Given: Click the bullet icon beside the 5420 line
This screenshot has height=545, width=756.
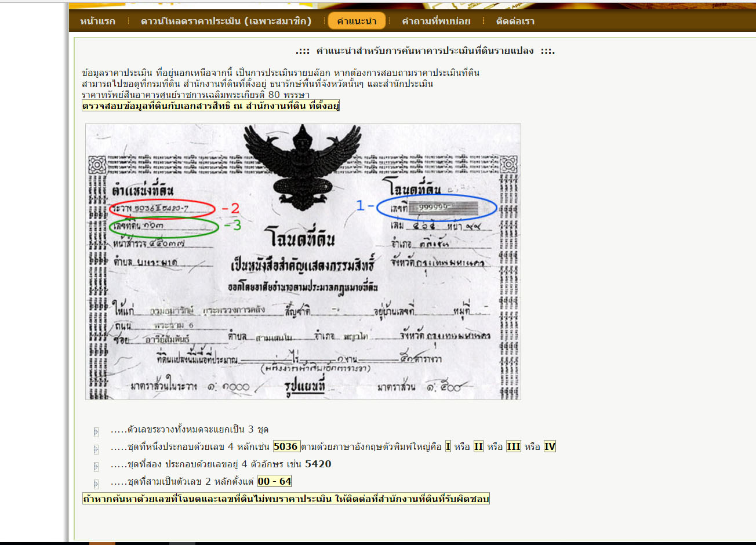Looking at the screenshot, I should (96, 466).
